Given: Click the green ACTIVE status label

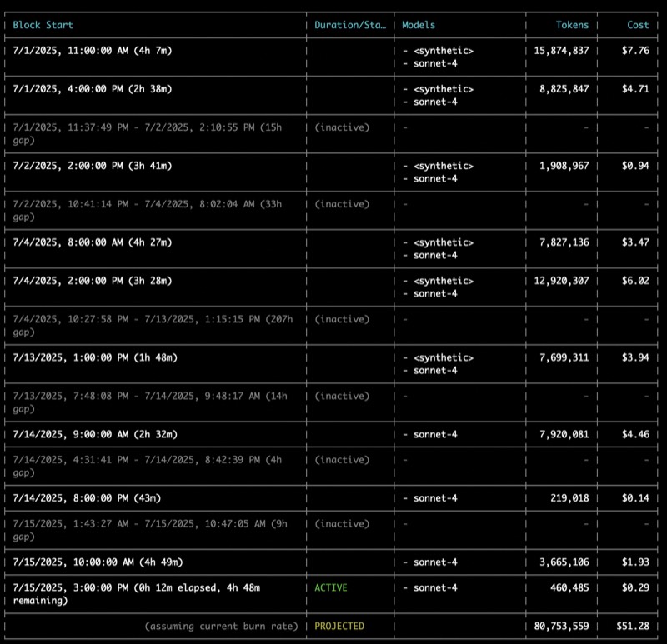Looking at the screenshot, I should (331, 587).
